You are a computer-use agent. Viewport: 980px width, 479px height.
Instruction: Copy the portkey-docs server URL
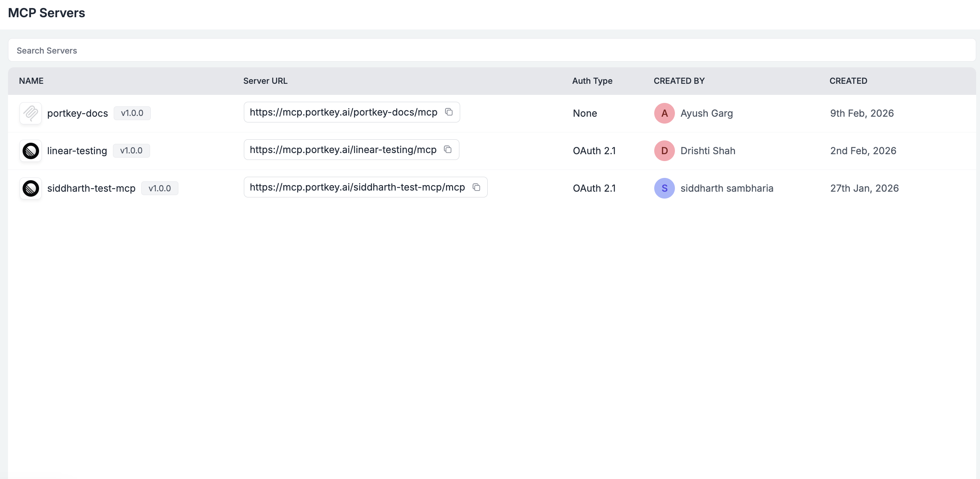449,112
